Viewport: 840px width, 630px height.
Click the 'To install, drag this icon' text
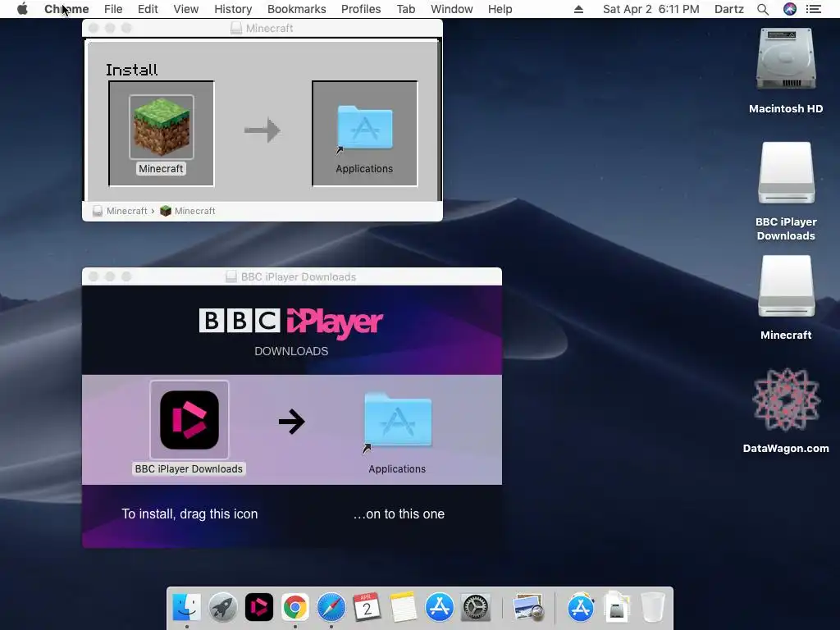pos(189,514)
